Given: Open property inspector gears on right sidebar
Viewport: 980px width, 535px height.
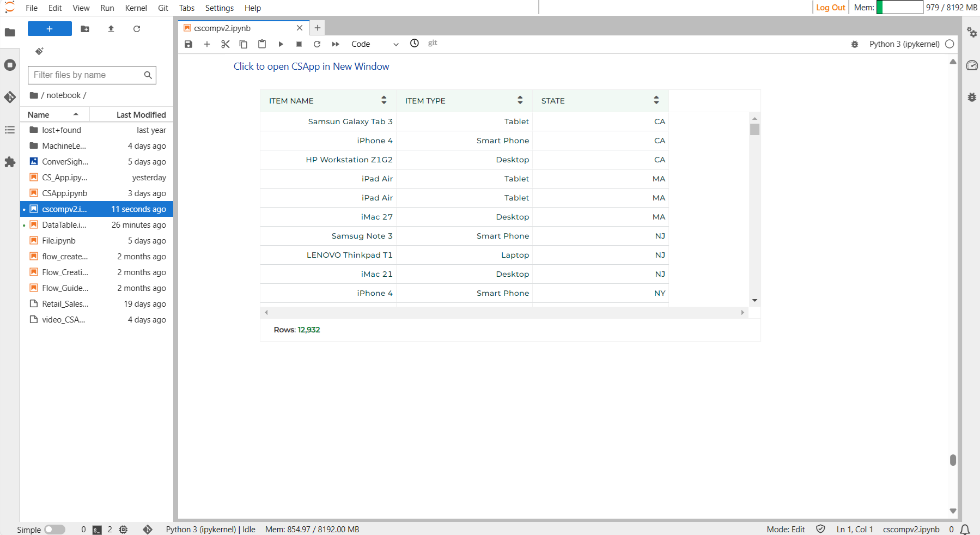Looking at the screenshot, I should click(972, 33).
